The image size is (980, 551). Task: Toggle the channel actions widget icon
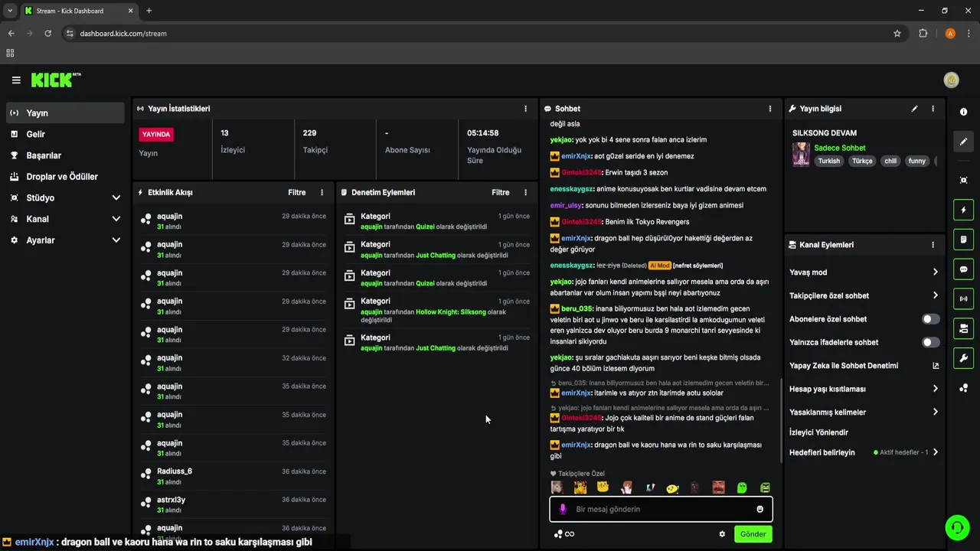963,328
